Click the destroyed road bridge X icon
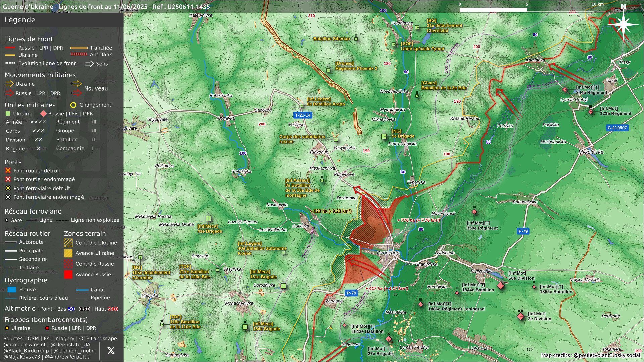The width and height of the screenshot is (644, 362). (x=8, y=171)
